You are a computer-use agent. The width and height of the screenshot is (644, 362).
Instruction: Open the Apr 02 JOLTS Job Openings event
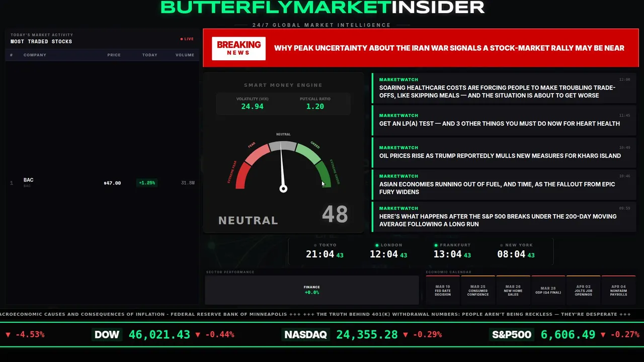[x=584, y=290]
